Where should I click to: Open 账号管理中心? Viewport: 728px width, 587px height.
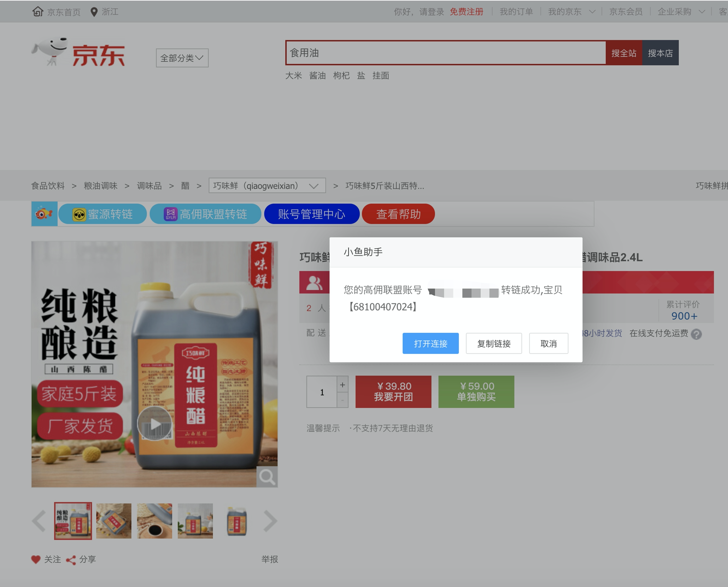312,214
